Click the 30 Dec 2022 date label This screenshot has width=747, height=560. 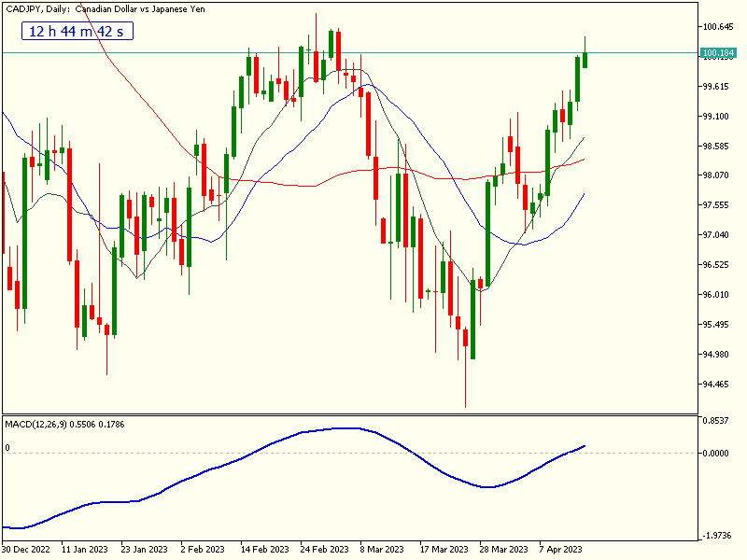click(x=26, y=549)
